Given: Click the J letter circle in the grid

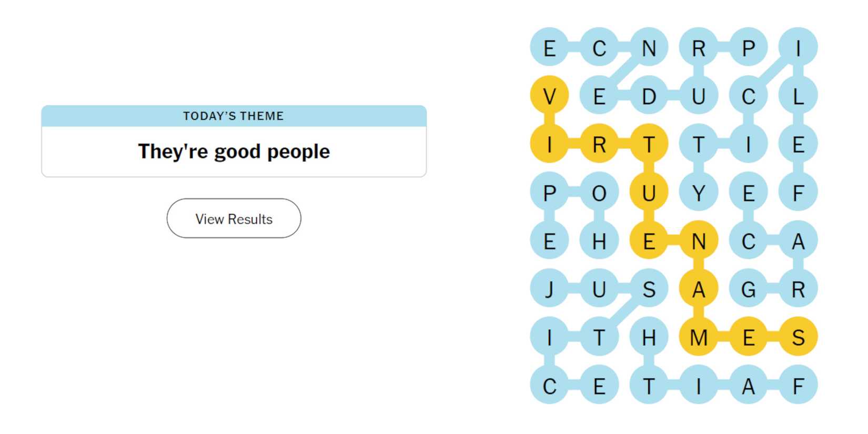Looking at the screenshot, I should coord(550,288).
